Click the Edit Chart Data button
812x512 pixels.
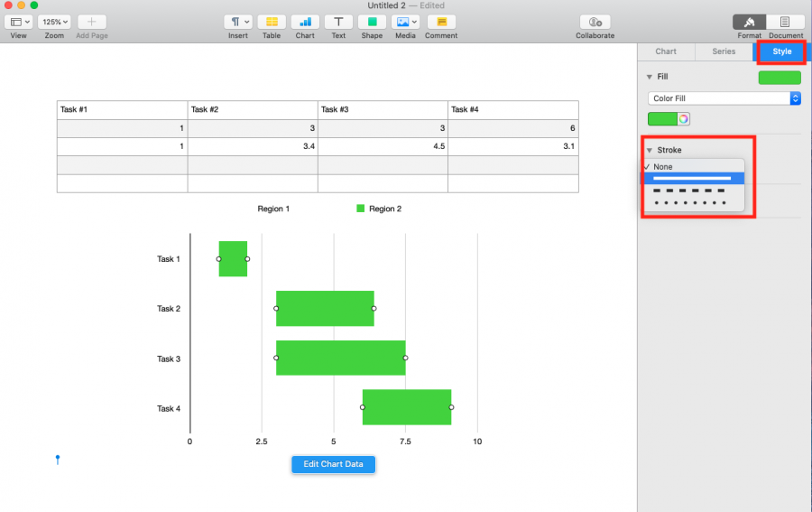tap(333, 464)
